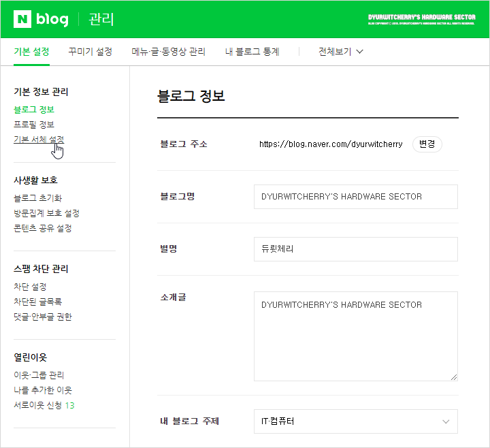Open 콘텐츠 공유 설정 link
490x448 pixels.
(x=43, y=228)
